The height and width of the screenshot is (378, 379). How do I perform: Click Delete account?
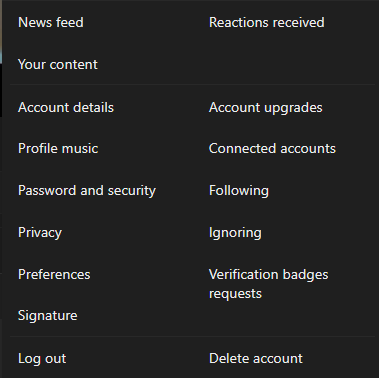click(x=256, y=358)
